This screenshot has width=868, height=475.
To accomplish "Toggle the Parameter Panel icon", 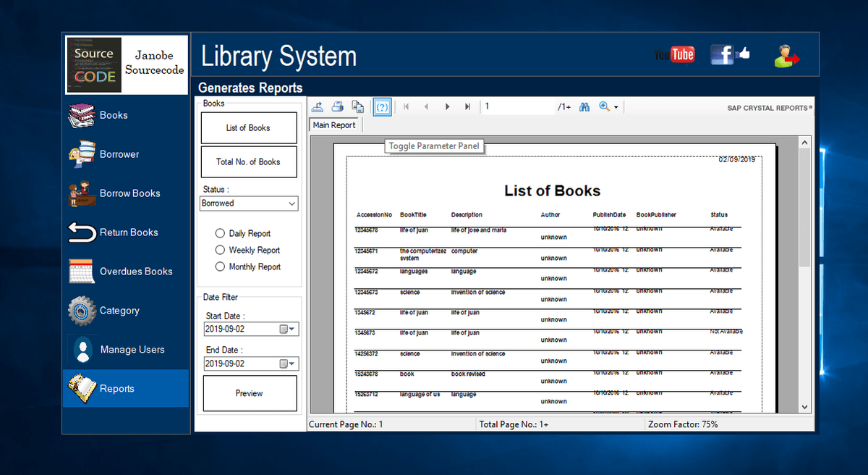I will pyautogui.click(x=382, y=107).
